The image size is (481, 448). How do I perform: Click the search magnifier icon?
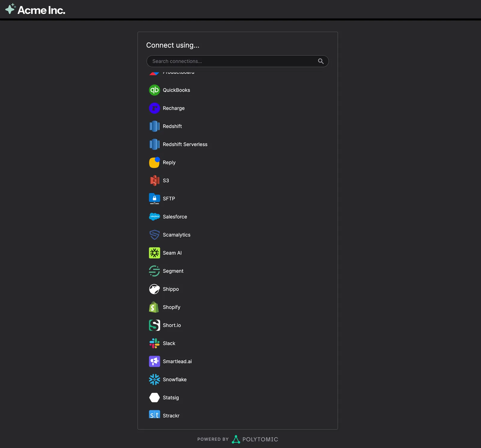pos(321,61)
